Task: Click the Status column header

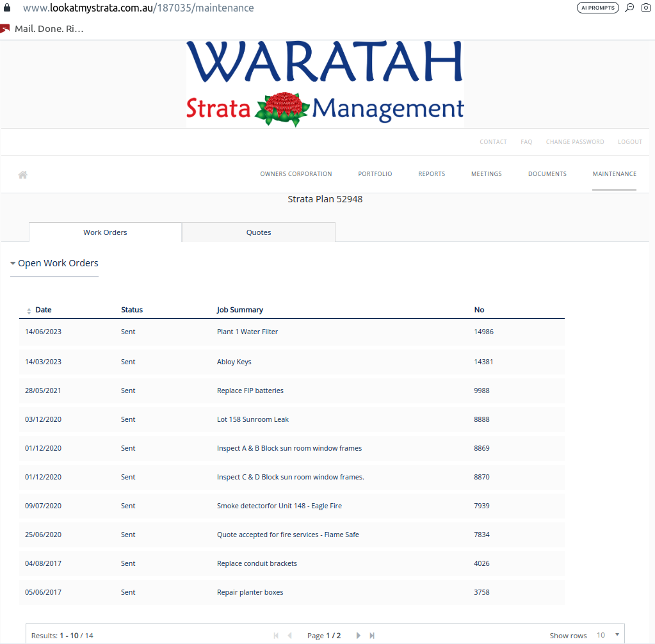Action: [132, 310]
